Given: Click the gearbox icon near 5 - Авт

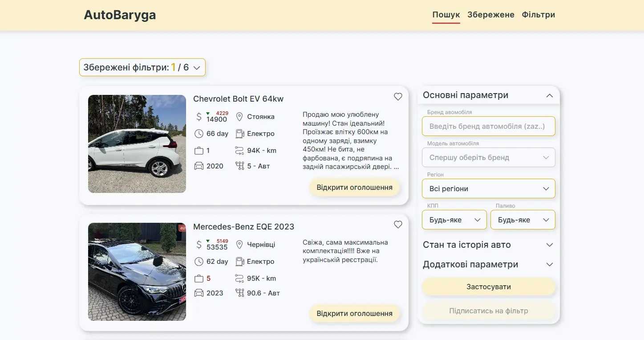Looking at the screenshot, I should point(239,165).
